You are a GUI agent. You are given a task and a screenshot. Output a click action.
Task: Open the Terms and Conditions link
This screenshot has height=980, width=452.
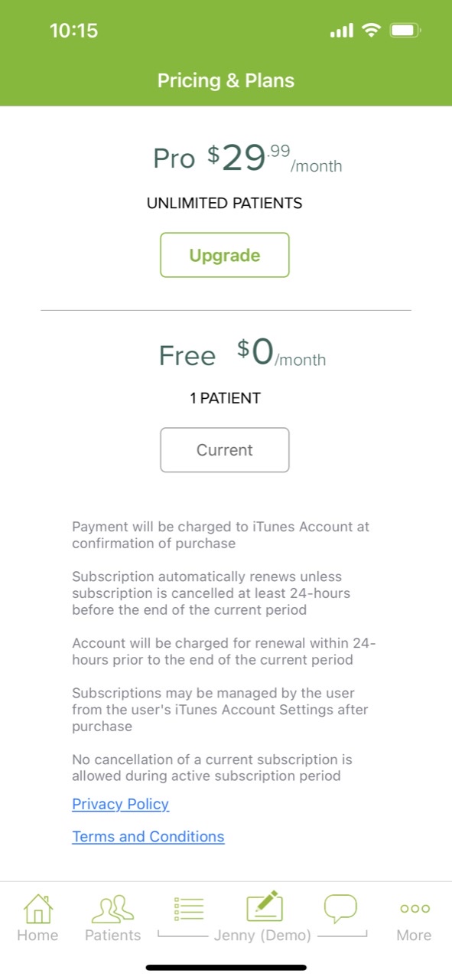(x=148, y=837)
